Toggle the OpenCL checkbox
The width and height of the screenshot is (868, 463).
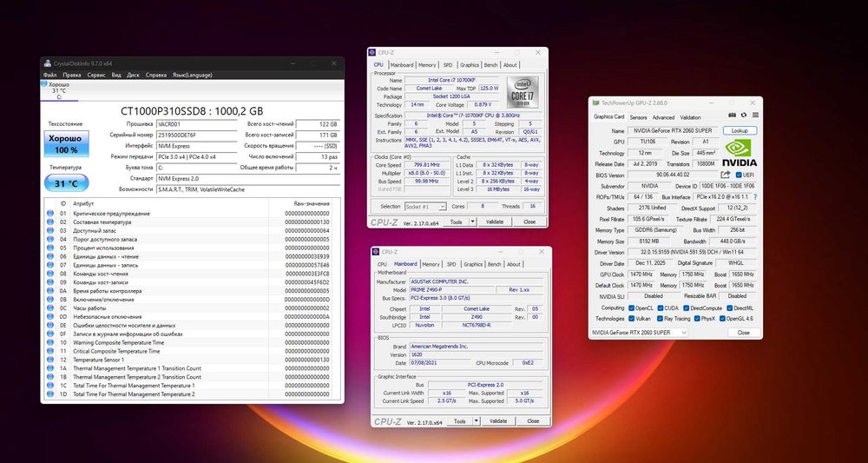coord(632,308)
